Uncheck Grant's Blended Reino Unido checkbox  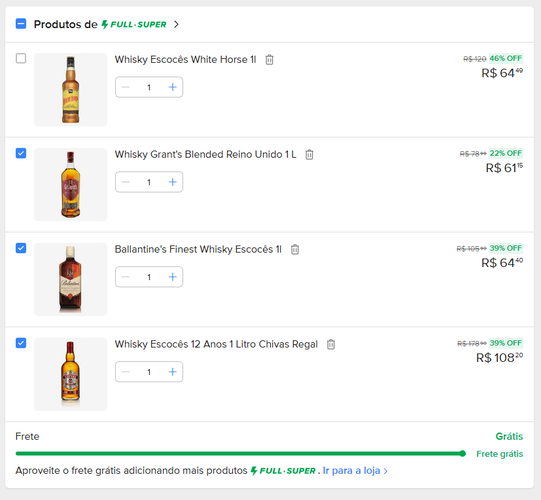click(21, 153)
